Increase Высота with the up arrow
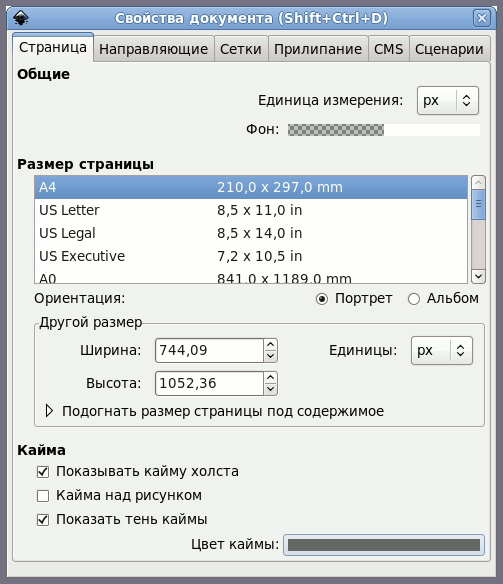503x584 pixels. click(x=271, y=378)
